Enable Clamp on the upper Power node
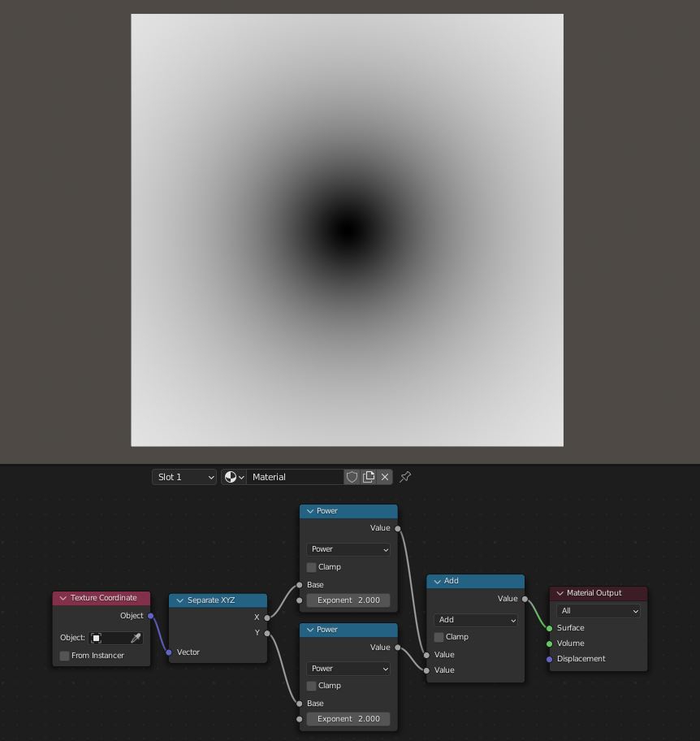Image resolution: width=700 pixels, height=741 pixels. (311, 566)
